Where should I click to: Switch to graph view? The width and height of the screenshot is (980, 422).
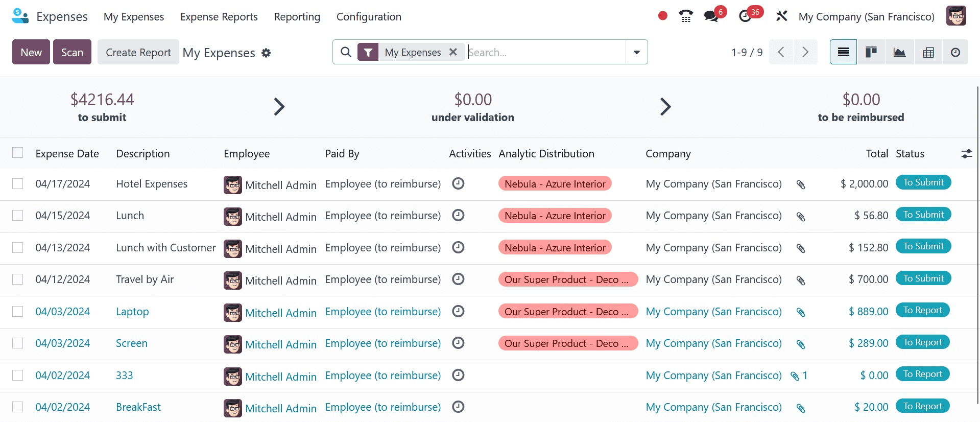pos(899,52)
